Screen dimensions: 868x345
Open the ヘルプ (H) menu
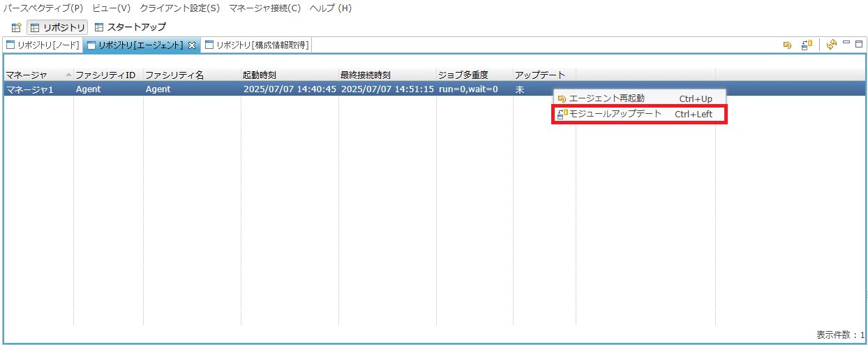coord(331,8)
